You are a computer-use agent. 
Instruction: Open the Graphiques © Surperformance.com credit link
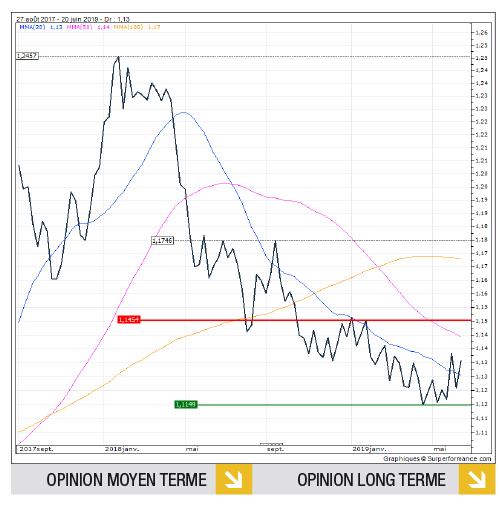click(x=437, y=459)
